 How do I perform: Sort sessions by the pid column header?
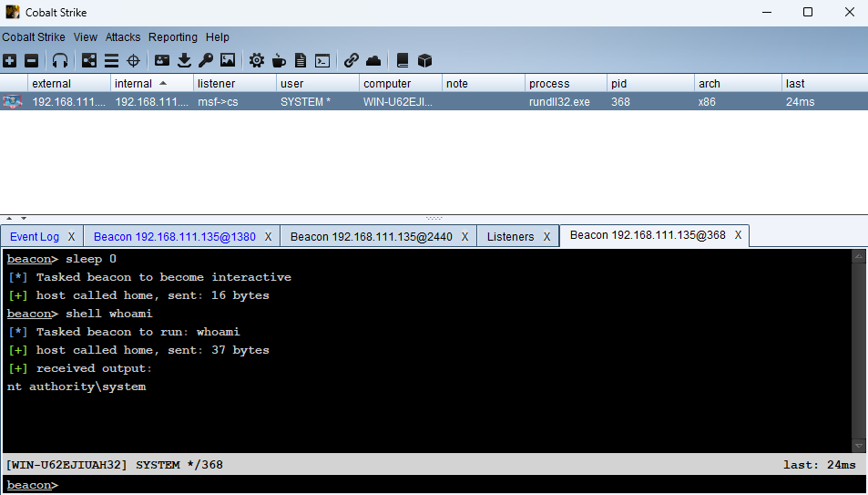pos(650,83)
